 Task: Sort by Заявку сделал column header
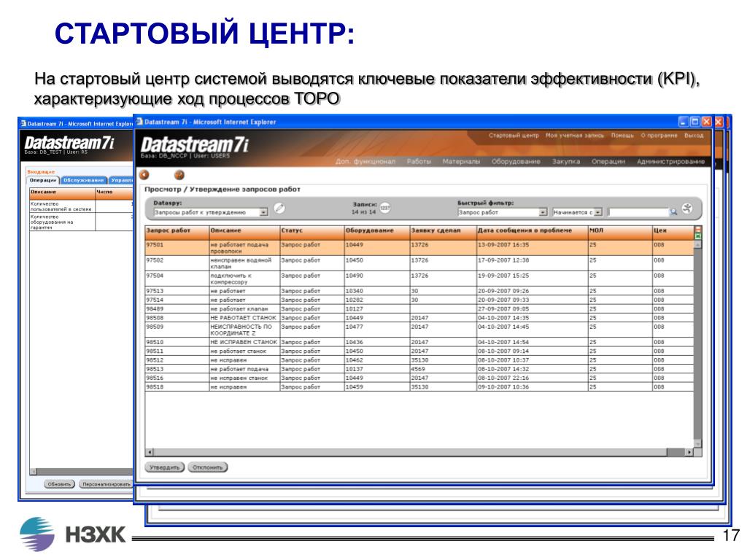[x=443, y=231]
